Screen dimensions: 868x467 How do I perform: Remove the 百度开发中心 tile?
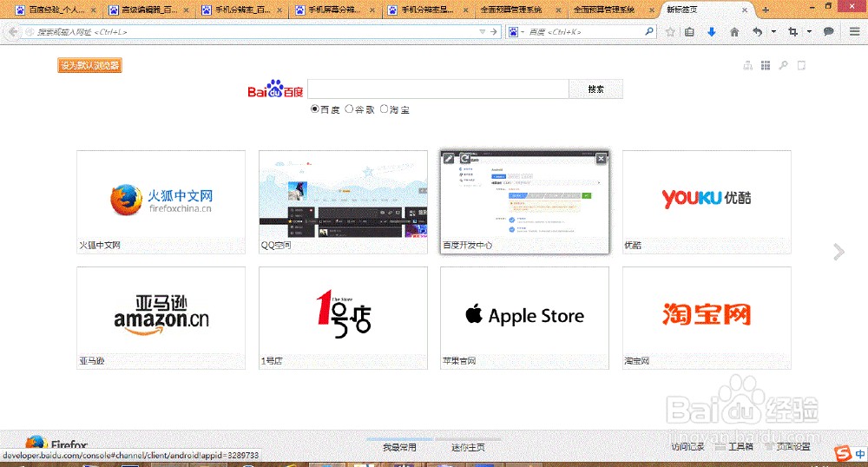click(602, 159)
